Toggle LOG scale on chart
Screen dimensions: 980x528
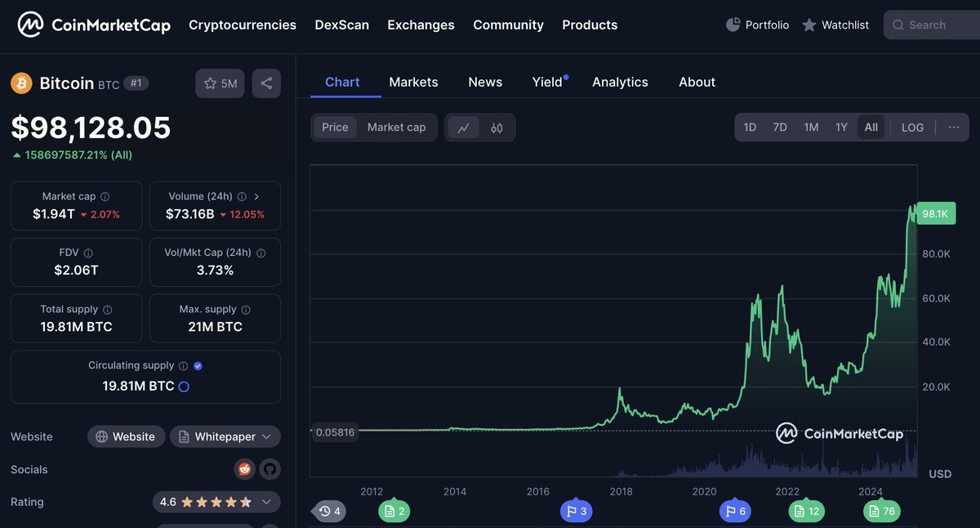(912, 128)
